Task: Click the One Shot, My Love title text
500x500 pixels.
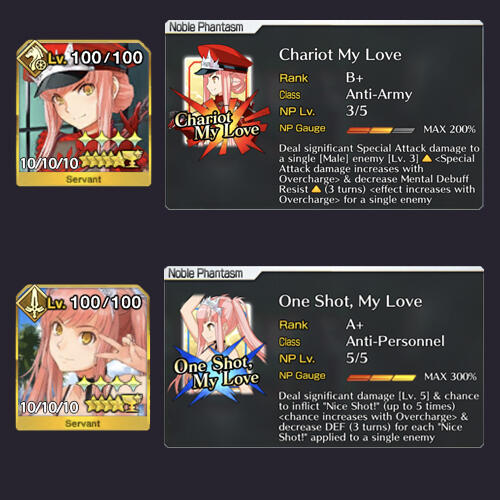Action: pyautogui.click(x=350, y=302)
